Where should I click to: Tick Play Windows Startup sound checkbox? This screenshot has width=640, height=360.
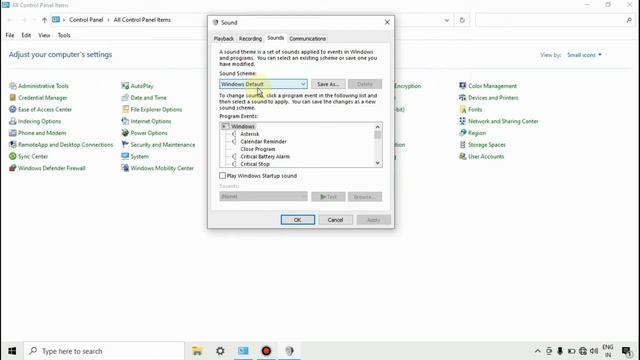(222, 176)
